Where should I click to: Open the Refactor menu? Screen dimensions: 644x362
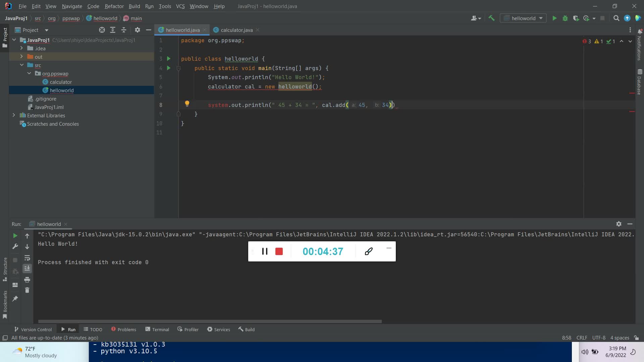coord(114,6)
